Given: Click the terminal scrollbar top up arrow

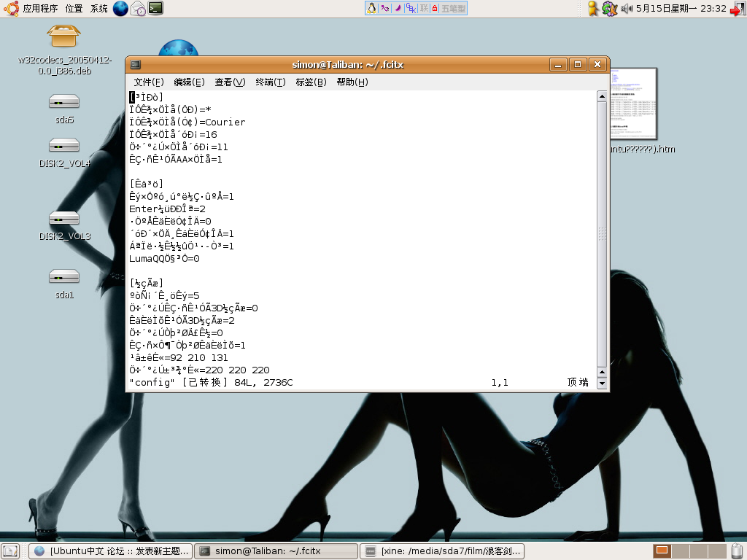Looking at the screenshot, I should tap(602, 96).
